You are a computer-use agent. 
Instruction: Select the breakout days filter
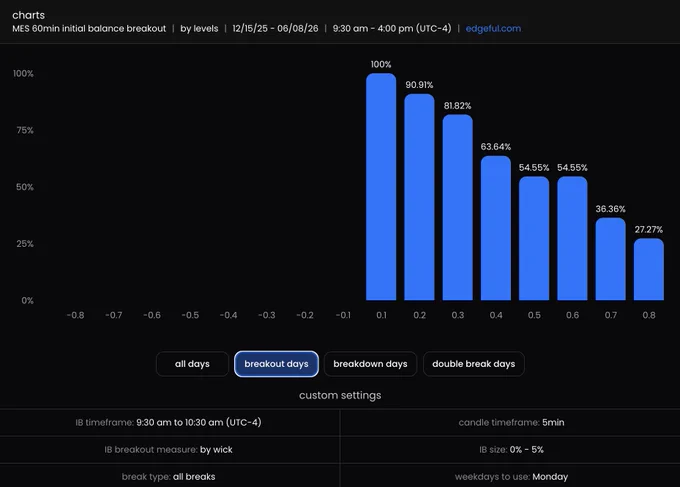click(x=276, y=364)
